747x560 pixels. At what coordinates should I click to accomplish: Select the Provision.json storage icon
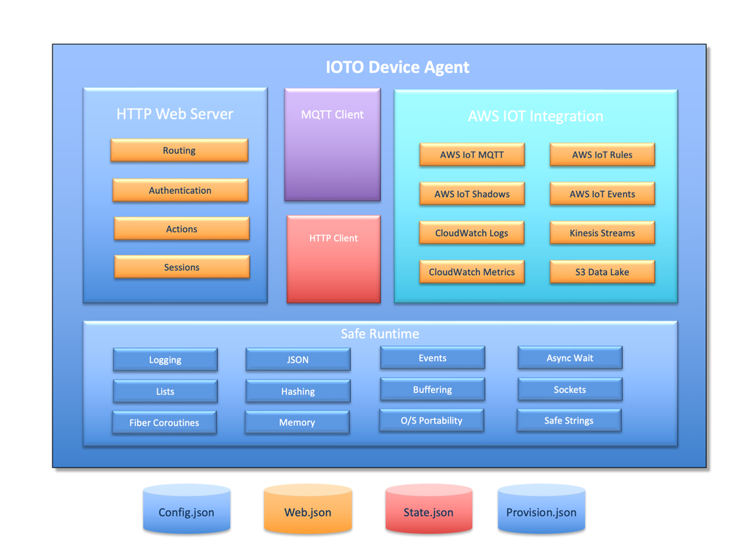pos(541,513)
